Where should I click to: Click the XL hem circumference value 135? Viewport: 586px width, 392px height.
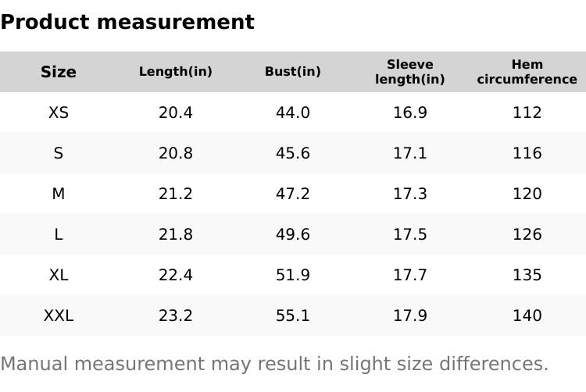527,275
